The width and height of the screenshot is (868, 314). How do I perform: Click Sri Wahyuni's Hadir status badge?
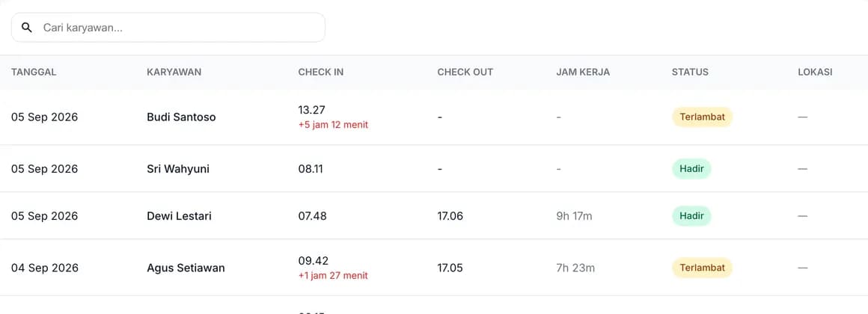pyautogui.click(x=691, y=169)
